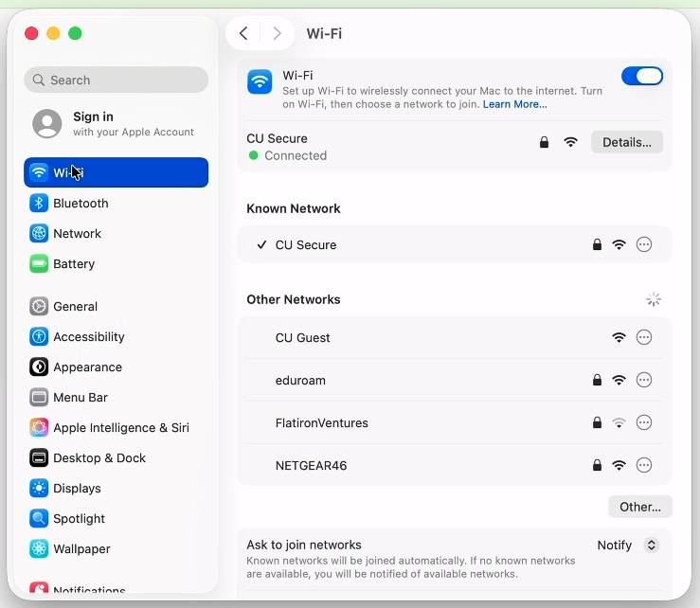Viewport: 700px width, 608px height.
Task: Sign in with your Apple Account
Action: (114, 124)
